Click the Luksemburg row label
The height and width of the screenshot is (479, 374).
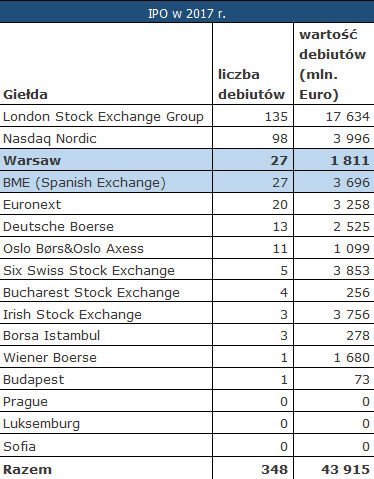click(x=41, y=424)
